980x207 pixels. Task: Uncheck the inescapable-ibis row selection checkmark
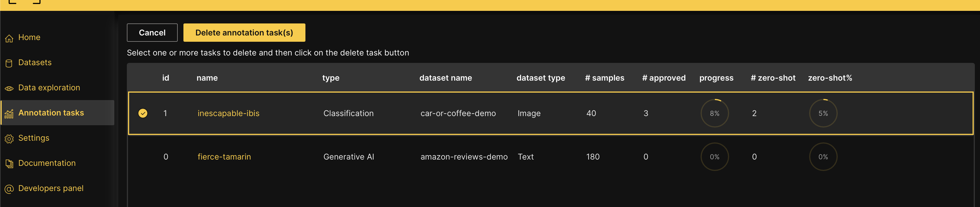pos(143,114)
